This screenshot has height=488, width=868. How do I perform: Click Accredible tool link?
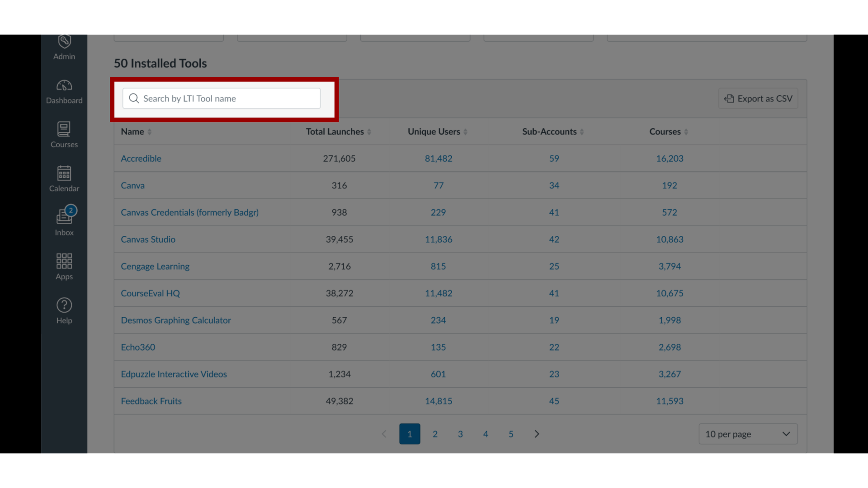(142, 158)
